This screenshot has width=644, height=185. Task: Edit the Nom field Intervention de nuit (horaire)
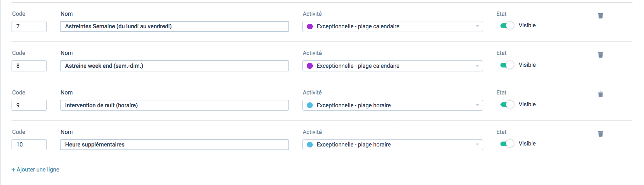click(174, 105)
